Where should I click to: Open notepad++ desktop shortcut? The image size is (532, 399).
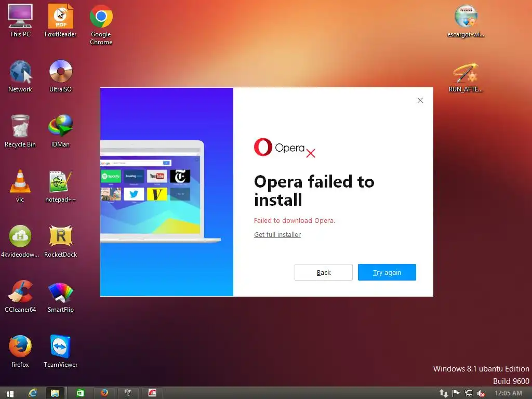point(60,186)
